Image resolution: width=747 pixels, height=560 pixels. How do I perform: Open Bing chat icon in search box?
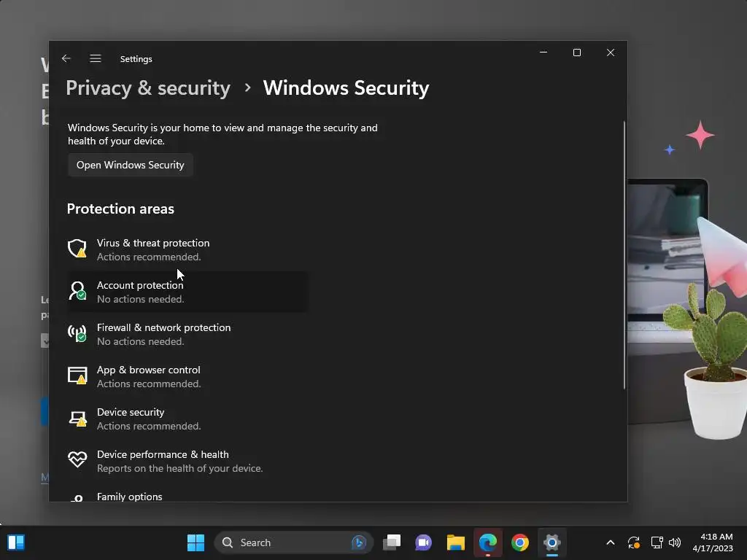[x=359, y=542]
